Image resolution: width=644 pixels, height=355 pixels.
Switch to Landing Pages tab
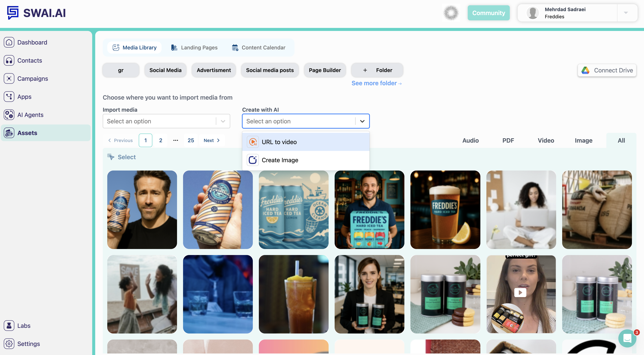coord(194,48)
